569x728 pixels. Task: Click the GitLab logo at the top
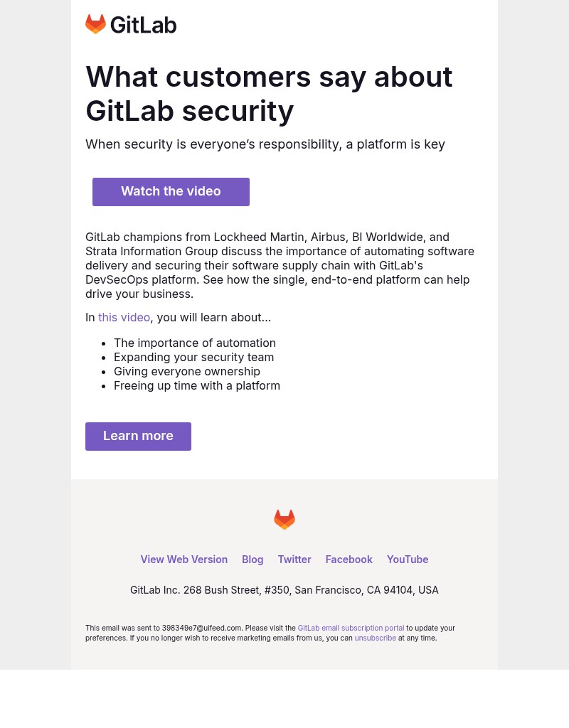point(131,24)
